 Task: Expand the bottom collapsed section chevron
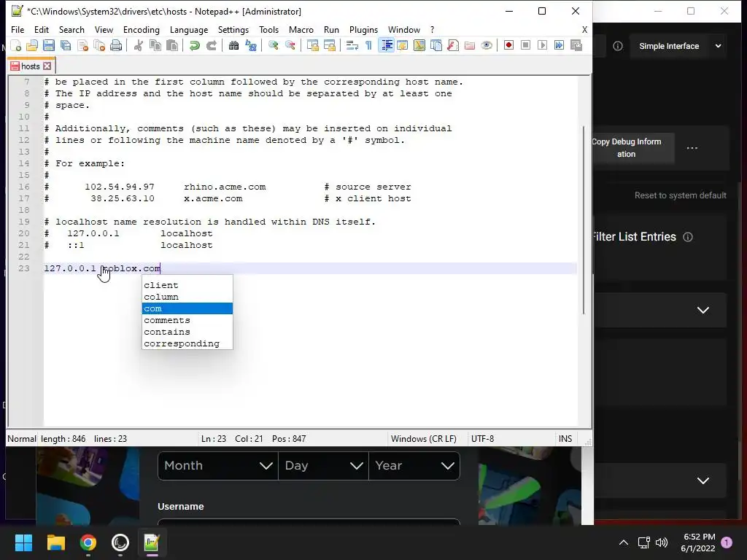point(703,481)
